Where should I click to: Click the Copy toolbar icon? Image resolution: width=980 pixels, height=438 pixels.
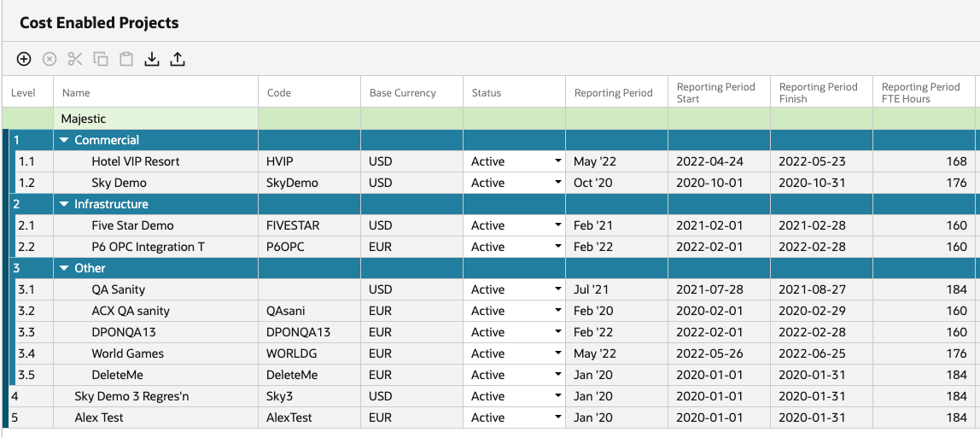(101, 60)
